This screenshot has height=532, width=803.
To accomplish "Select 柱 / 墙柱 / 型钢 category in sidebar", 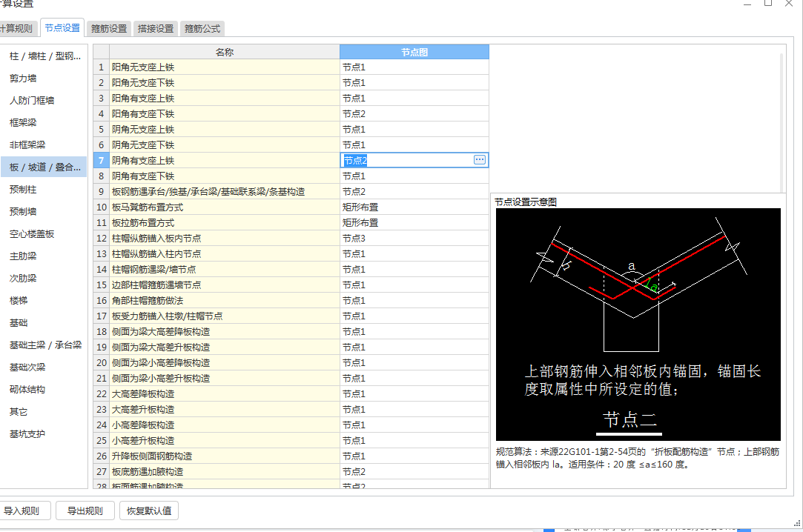I will pyautogui.click(x=45, y=56).
